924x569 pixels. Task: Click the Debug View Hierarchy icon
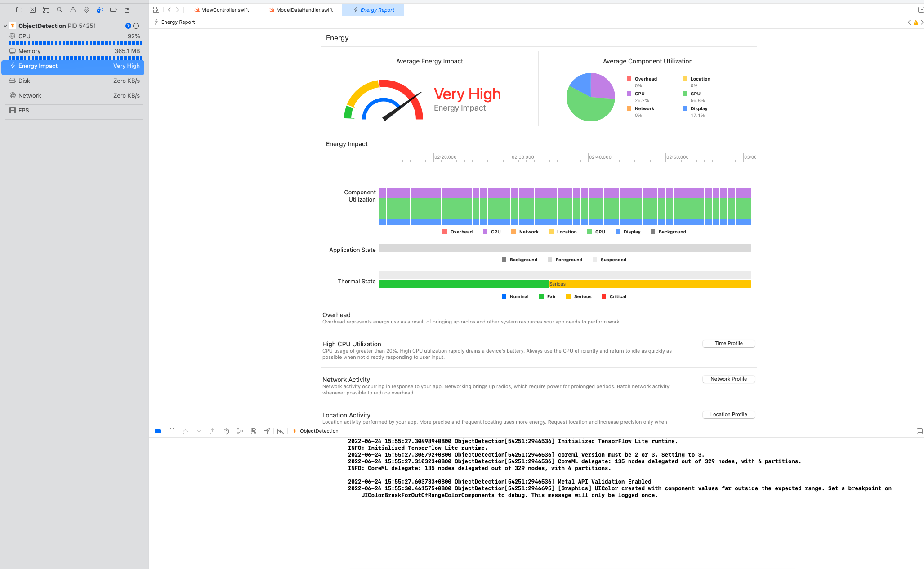click(x=226, y=431)
